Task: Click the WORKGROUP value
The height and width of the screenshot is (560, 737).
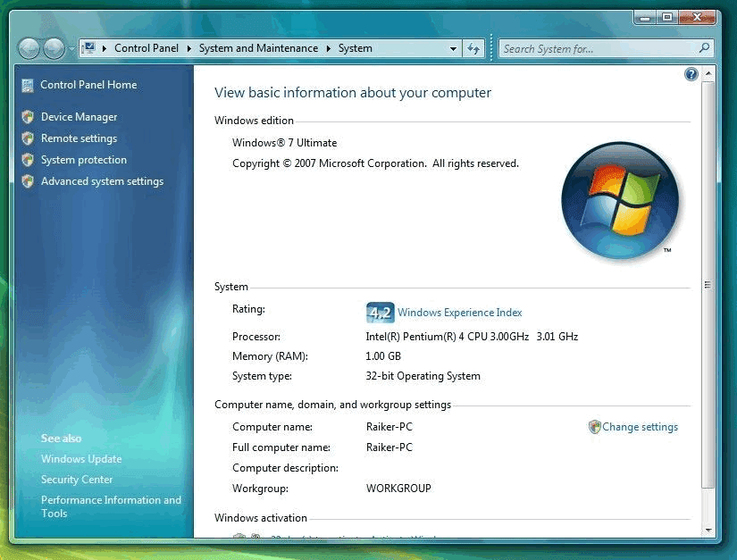Action: click(x=398, y=489)
